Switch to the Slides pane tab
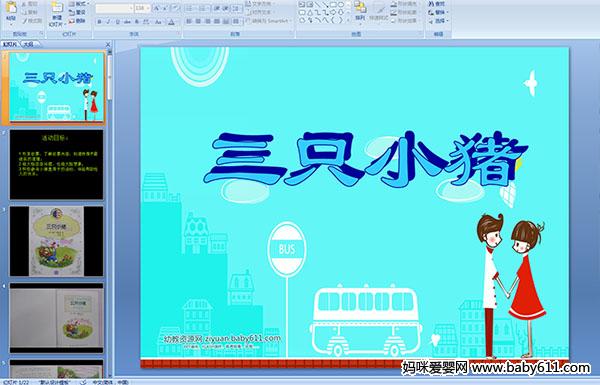 click(x=10, y=44)
